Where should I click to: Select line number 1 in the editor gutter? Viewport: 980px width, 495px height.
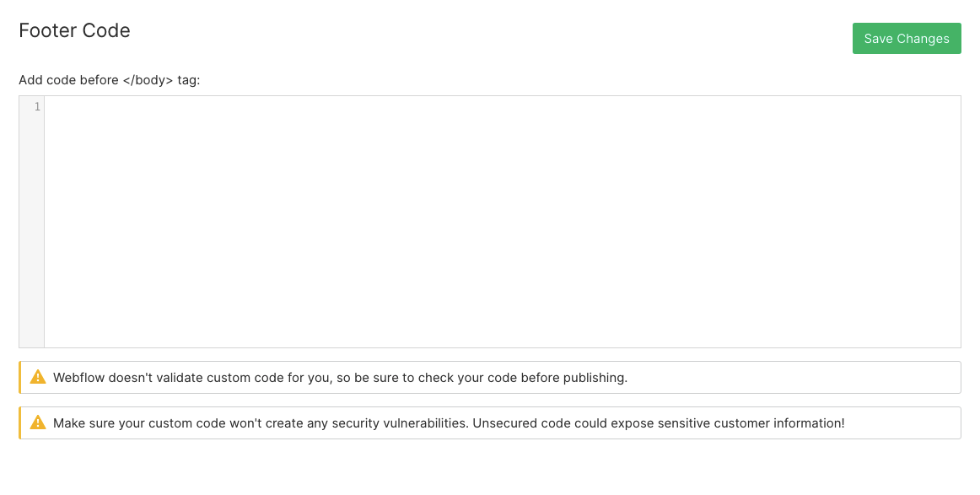(x=37, y=107)
